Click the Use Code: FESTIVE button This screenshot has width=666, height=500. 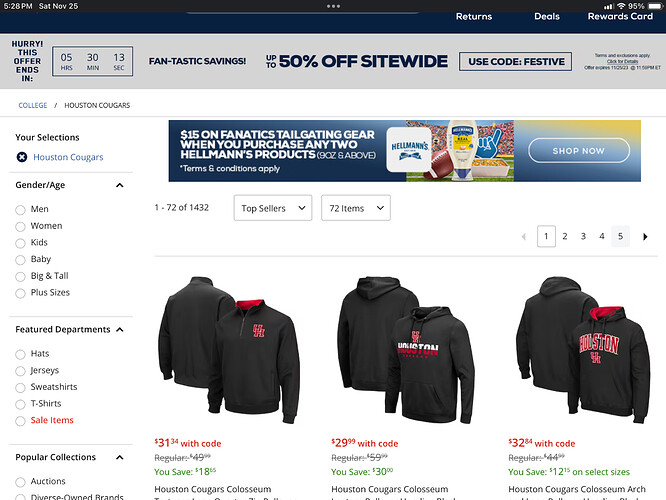click(x=516, y=62)
